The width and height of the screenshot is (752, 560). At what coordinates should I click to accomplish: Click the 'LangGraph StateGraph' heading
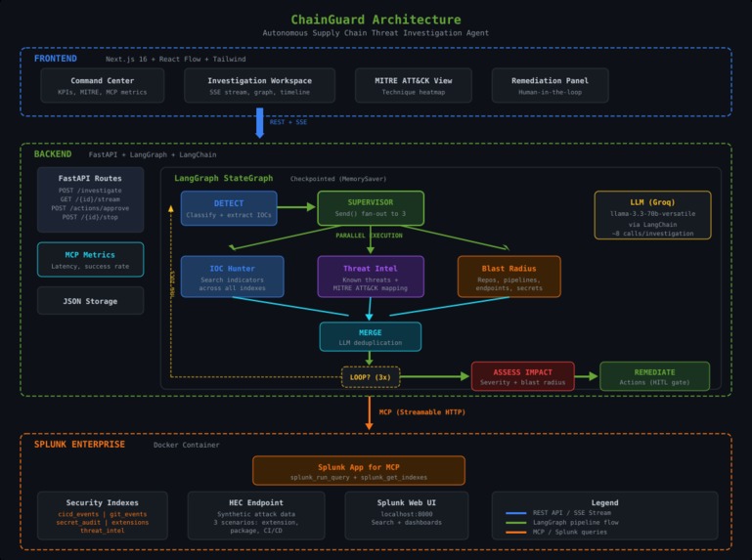224,178
